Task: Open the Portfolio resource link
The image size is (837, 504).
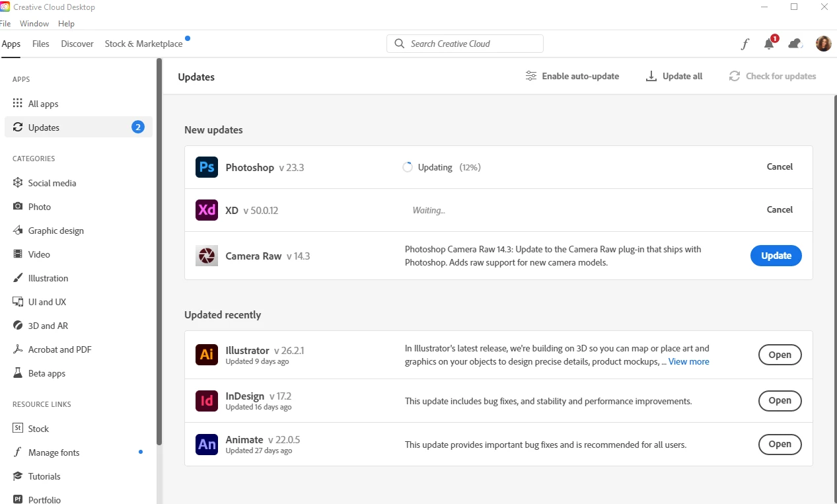Action: pyautogui.click(x=79, y=499)
